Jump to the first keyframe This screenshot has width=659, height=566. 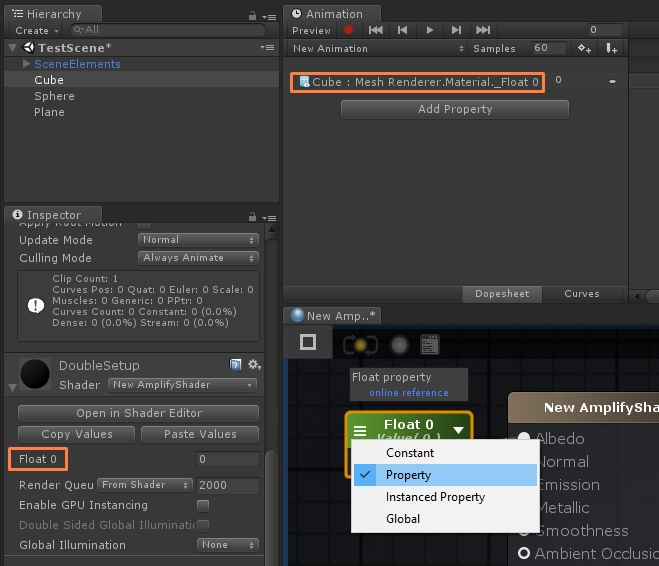point(375,30)
